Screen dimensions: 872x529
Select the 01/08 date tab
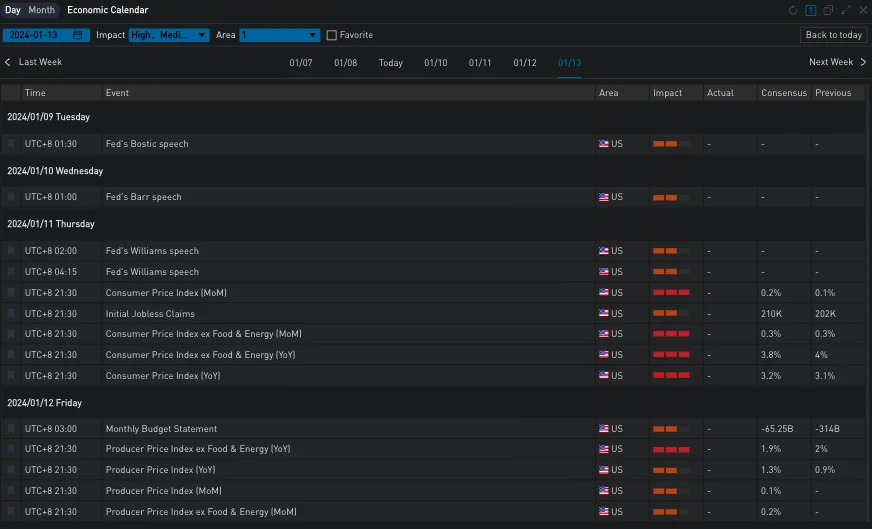coord(346,63)
